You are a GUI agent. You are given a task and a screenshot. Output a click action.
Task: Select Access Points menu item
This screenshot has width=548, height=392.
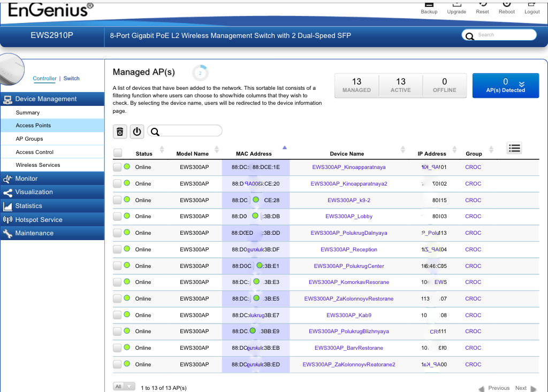[x=52, y=126]
